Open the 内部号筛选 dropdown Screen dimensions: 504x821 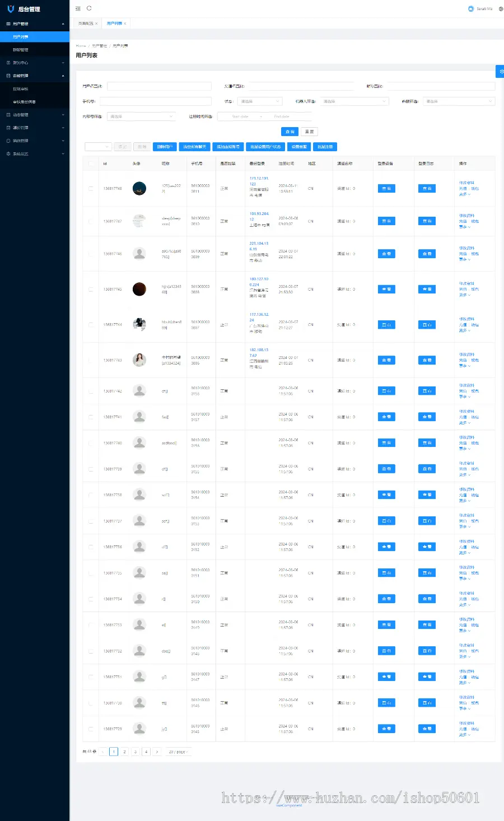click(142, 116)
